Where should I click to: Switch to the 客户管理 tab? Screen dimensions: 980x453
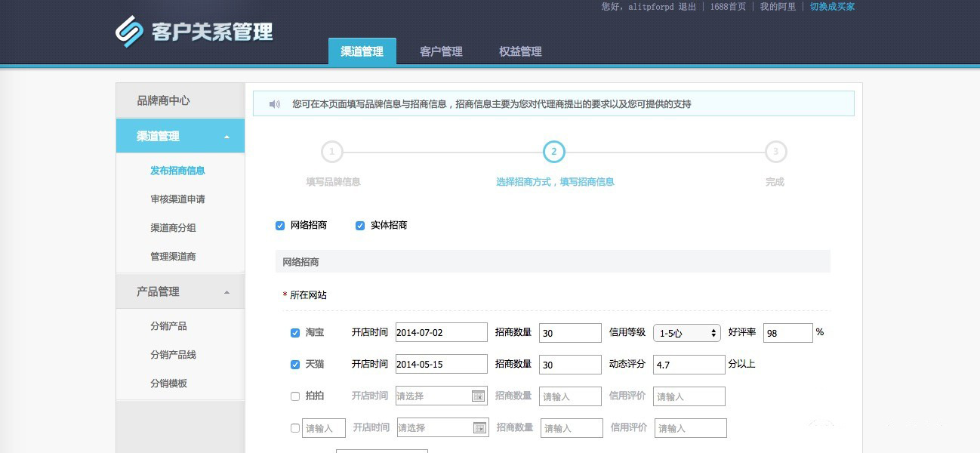[x=441, y=51]
